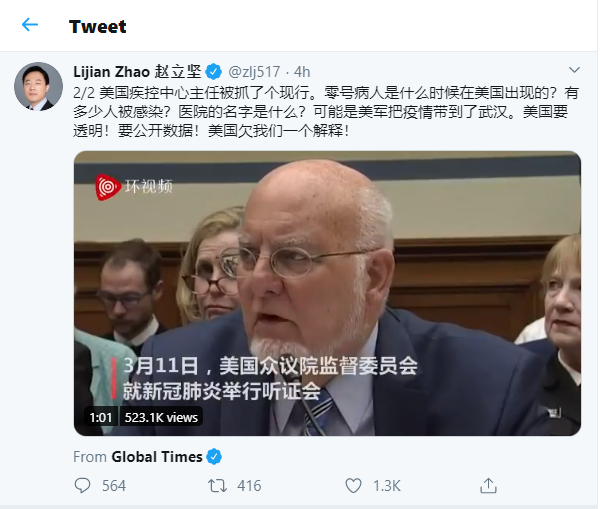Open Lijian Zhao's profile picture
Viewport: 600px width, 509px height.
click(38, 86)
